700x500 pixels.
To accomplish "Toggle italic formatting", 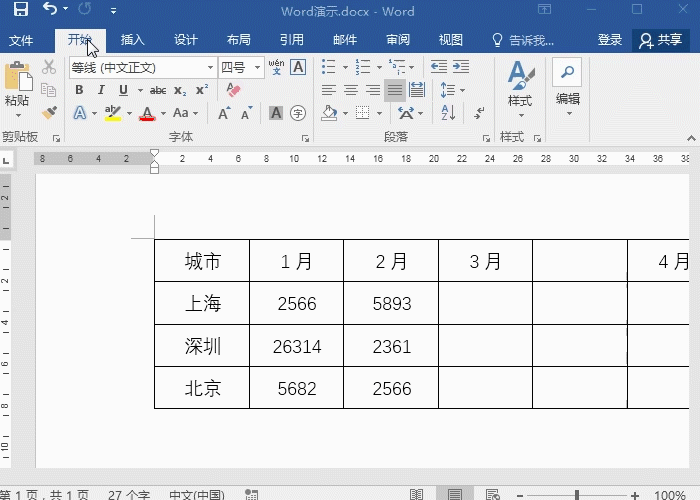I will click(x=101, y=90).
